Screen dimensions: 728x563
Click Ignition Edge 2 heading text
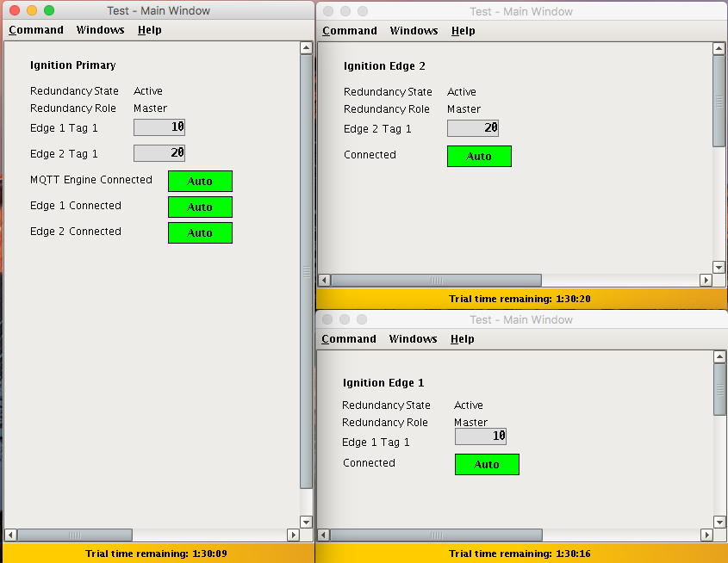384,66
